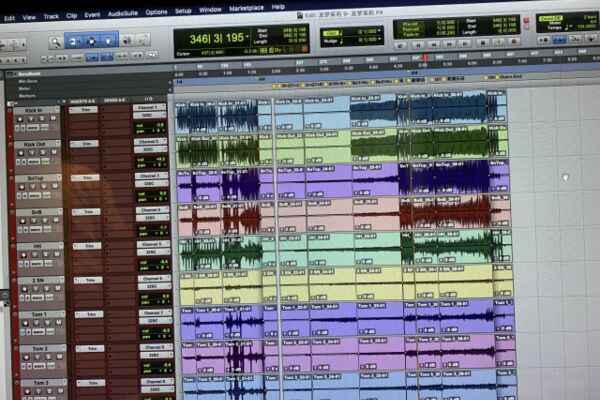The height and width of the screenshot is (400, 600).
Task: Solo the SnTop track
Action: tap(44, 186)
